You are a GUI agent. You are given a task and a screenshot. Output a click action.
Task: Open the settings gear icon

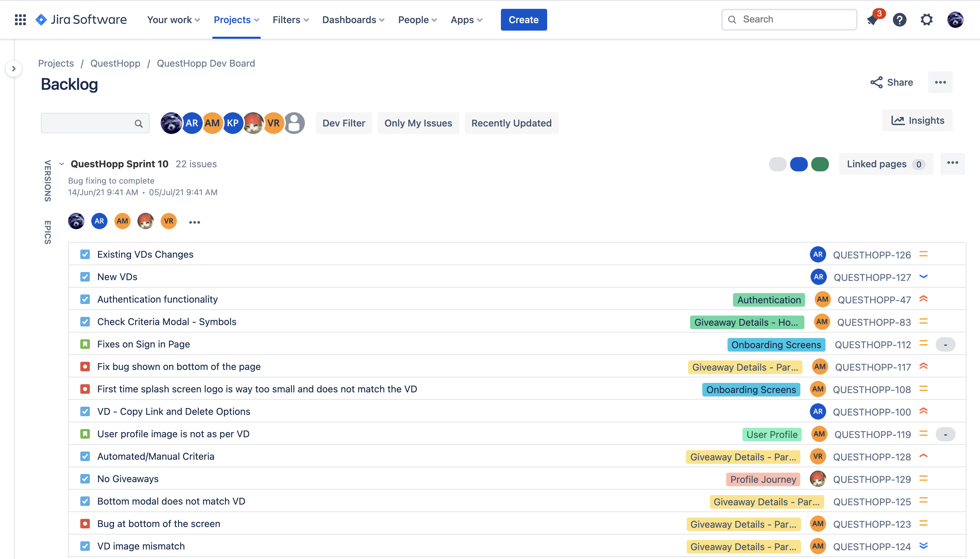pos(927,20)
